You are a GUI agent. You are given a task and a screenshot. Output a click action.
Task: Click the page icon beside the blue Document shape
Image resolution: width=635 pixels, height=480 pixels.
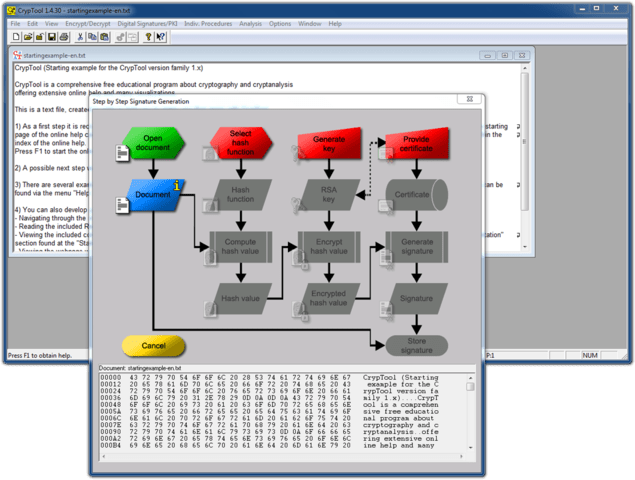122,205
